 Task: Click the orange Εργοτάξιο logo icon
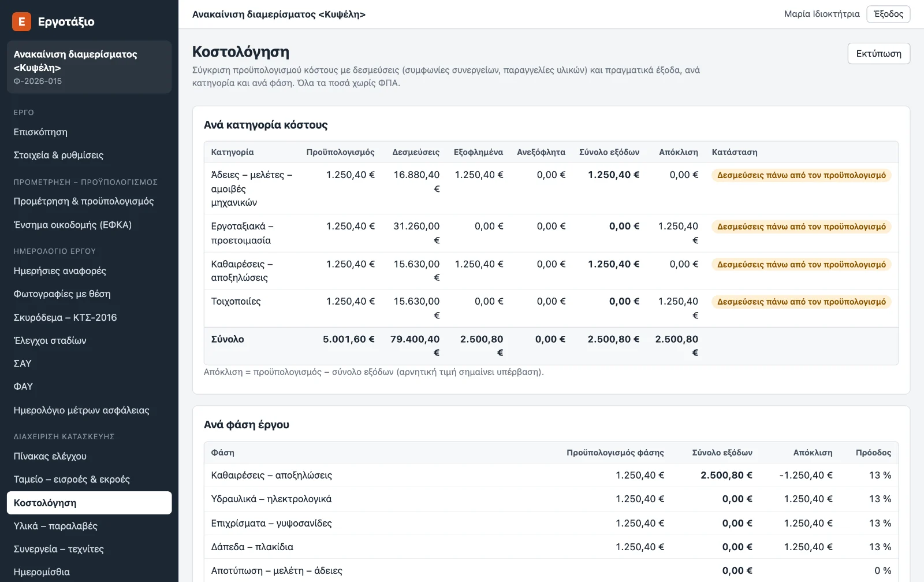click(x=21, y=21)
